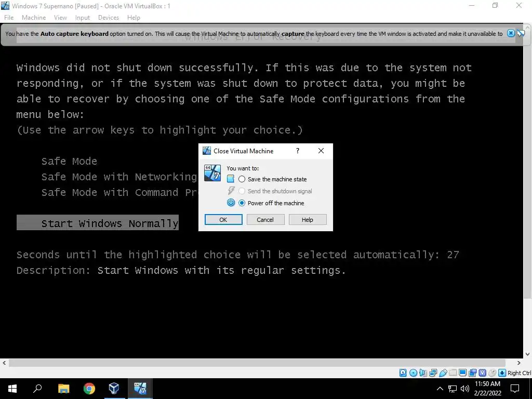The height and width of the screenshot is (399, 532).
Task: Click the keyboard capture arrow icon
Action: click(x=502, y=373)
